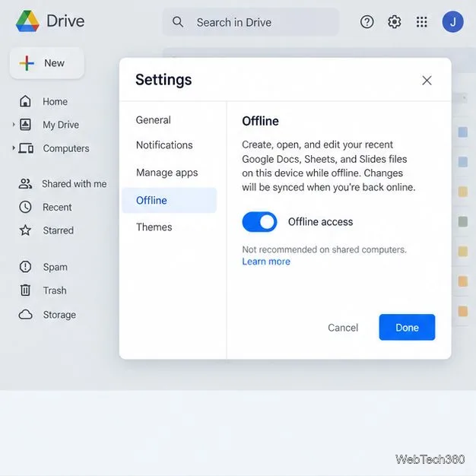Viewport: 476px width, 476px height.
Task: Click the New button label
Action: (54, 63)
